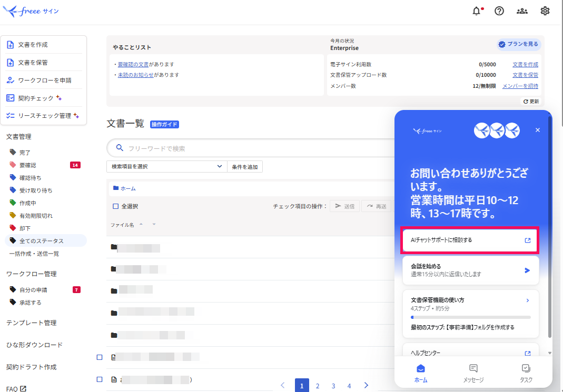
Task: Open 契約ドラフト作成 menu
Action: coord(31,367)
